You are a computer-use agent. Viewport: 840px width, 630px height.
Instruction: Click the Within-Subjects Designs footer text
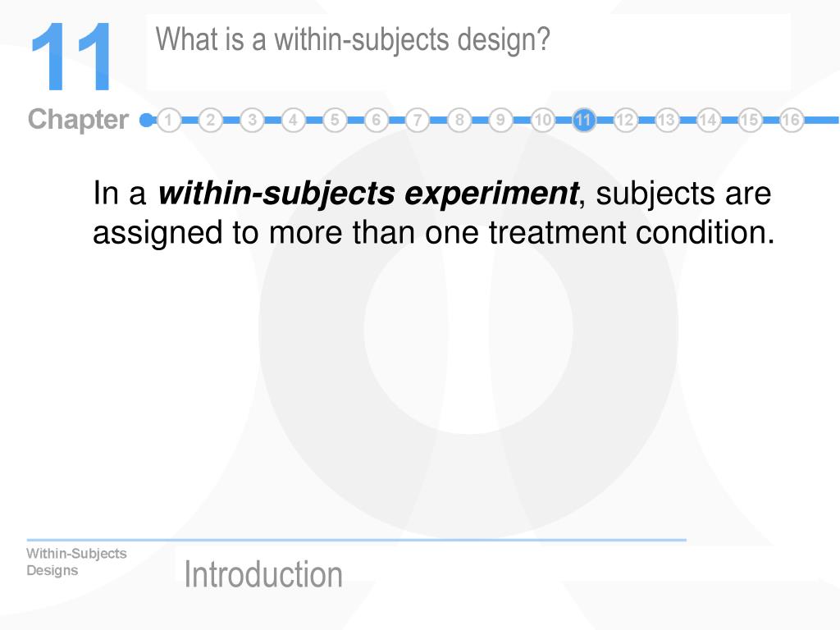76,561
